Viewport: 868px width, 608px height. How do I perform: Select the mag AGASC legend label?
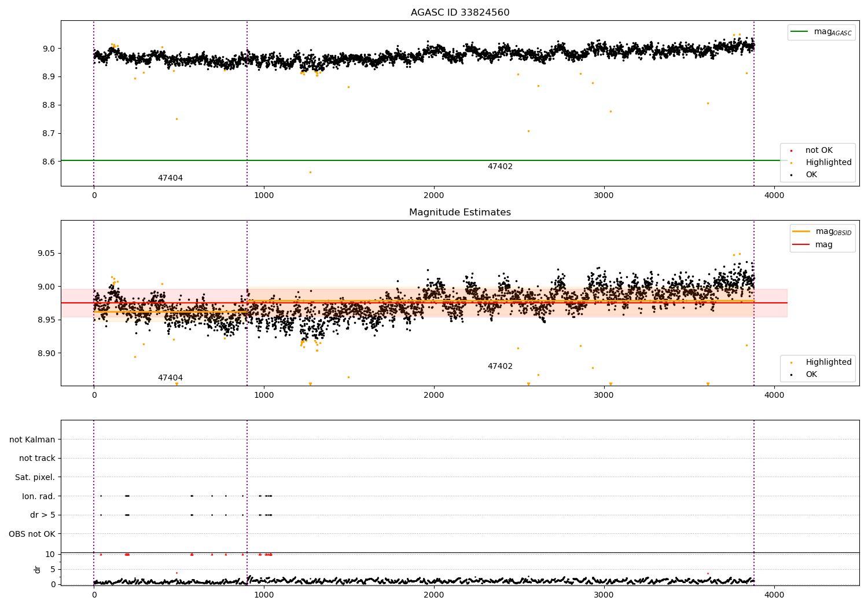coord(833,32)
